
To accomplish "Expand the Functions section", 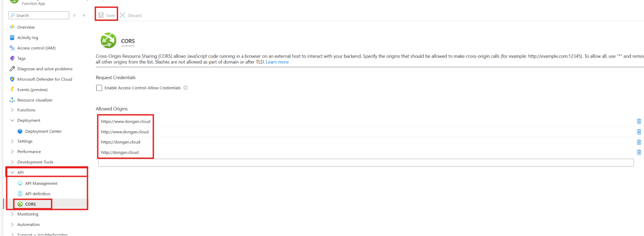I will [12, 110].
